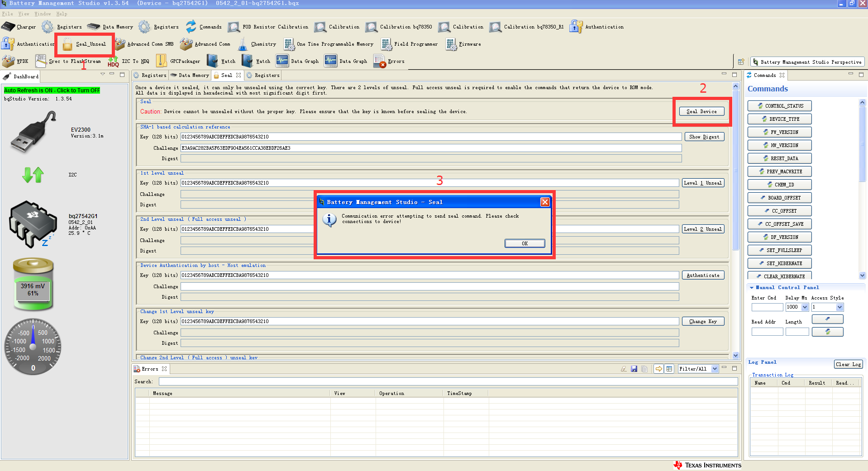Viewport: 868px width, 471px height.
Task: Click the Seal Device button
Action: coord(701,111)
